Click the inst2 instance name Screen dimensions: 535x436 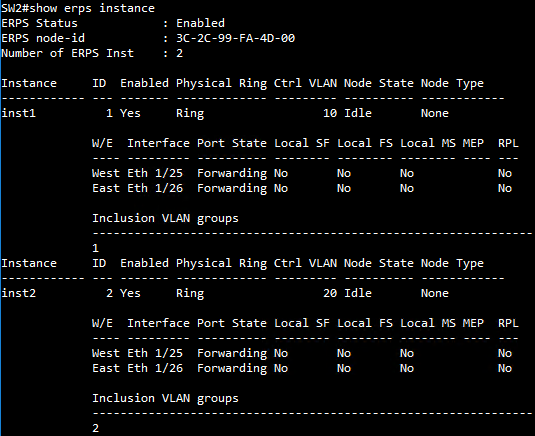pos(18,293)
